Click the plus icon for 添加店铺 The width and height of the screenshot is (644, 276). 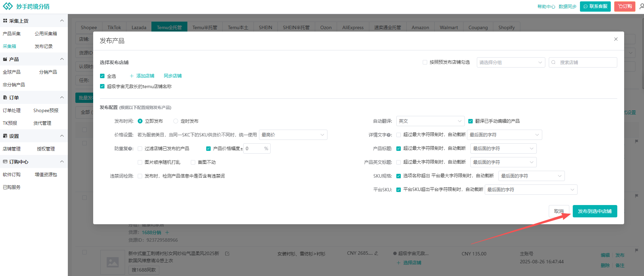tap(132, 76)
